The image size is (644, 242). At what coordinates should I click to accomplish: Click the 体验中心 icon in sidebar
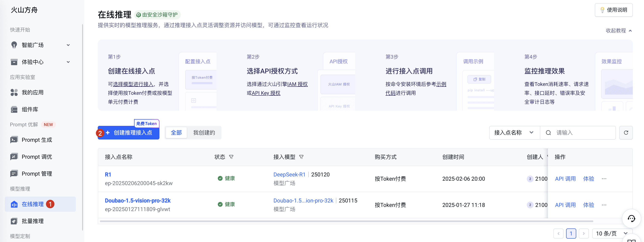(x=14, y=62)
